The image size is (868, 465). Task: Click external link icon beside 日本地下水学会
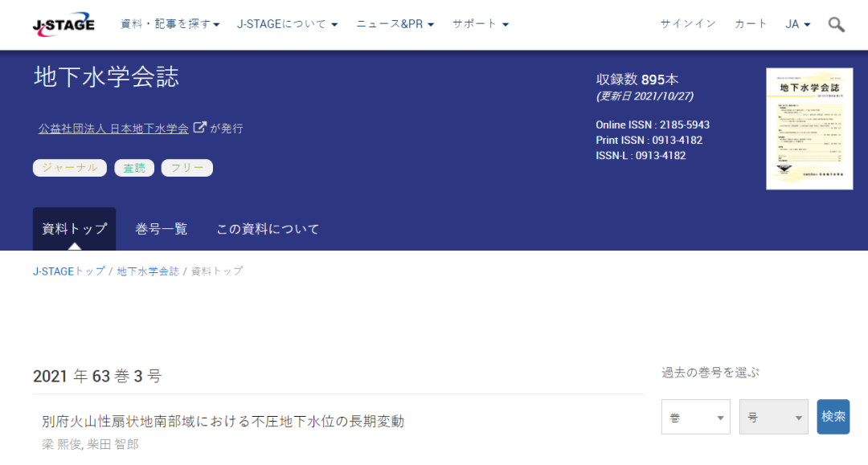point(200,128)
